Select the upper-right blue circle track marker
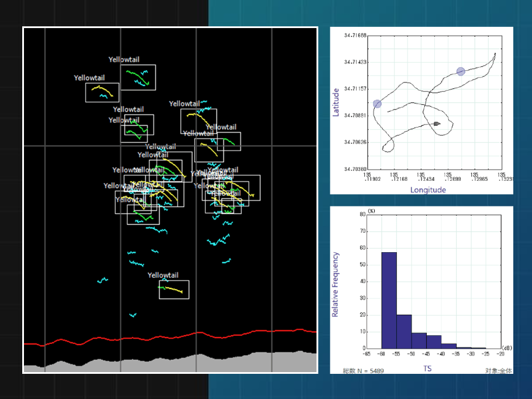Viewport: 532px width, 399px height. tap(461, 71)
